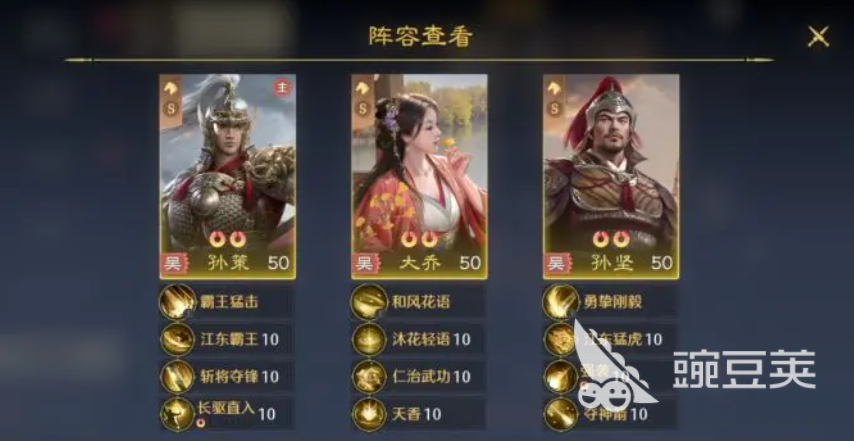Close the 阵容查看 lineup panel
Screen dimensions: 854x441
[x=818, y=36]
